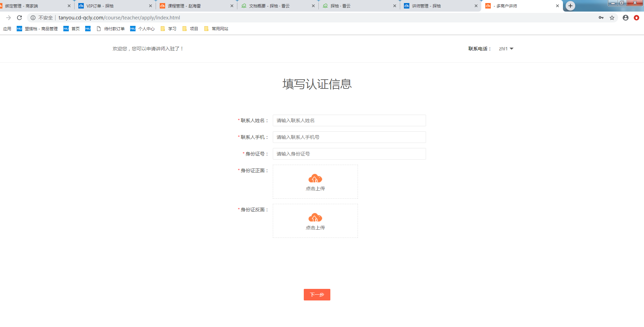This screenshot has height=327, width=644.
Task: Close the 绑定管理 - 商家端 tab
Action: pyautogui.click(x=69, y=6)
